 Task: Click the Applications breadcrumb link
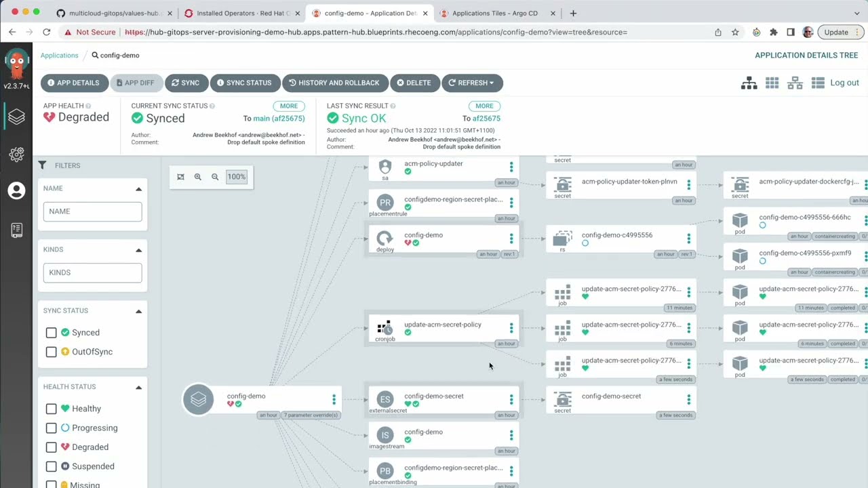[59, 56]
